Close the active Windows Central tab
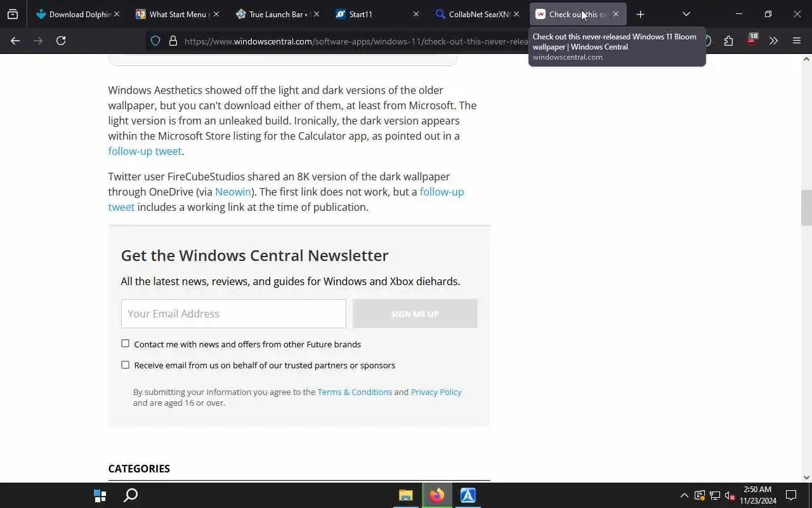The width and height of the screenshot is (812, 508). pos(615,14)
